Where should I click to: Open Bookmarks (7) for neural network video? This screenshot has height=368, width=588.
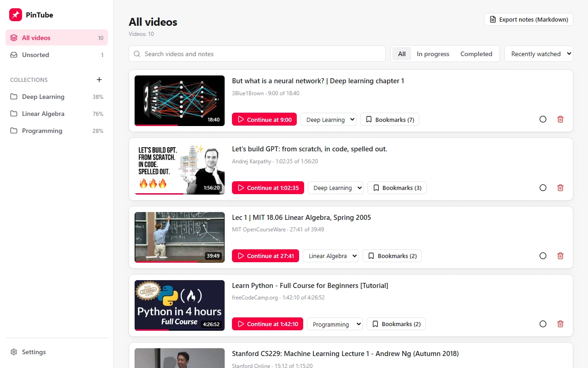click(390, 120)
